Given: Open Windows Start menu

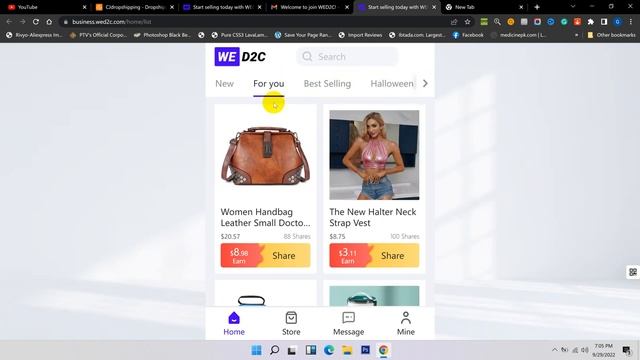Looking at the screenshot, I should 256,350.
